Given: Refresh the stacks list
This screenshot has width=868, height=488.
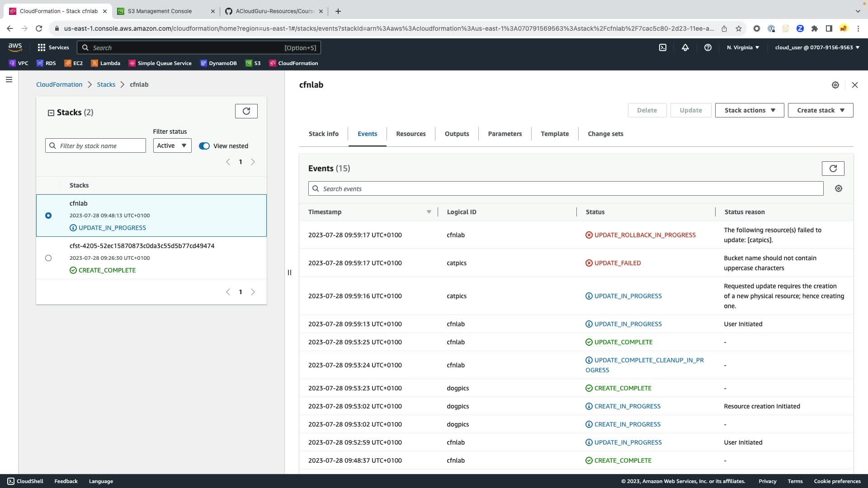Looking at the screenshot, I should (246, 111).
